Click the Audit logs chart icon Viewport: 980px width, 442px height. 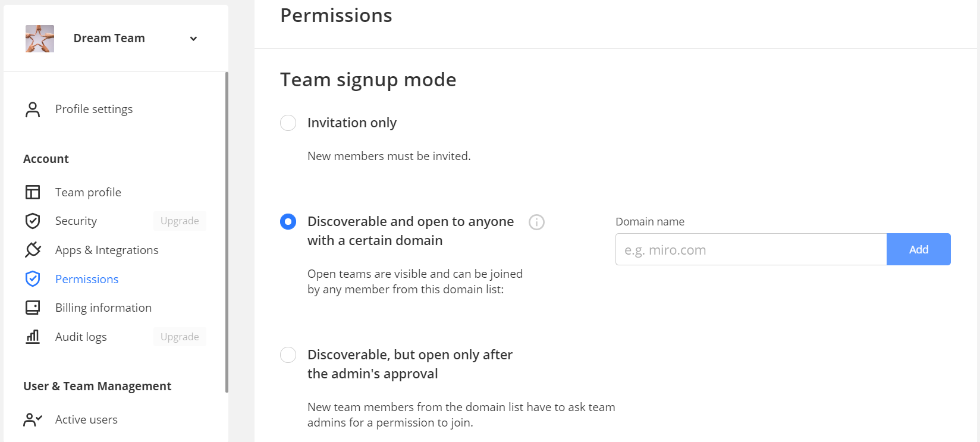pos(33,337)
